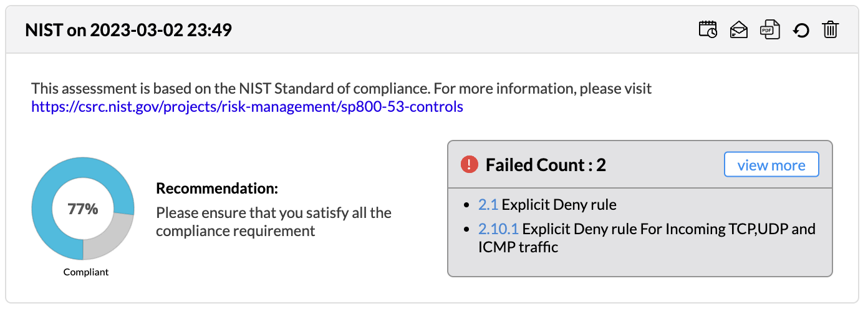Click the Recommendation heading
The height and width of the screenshot is (311, 868).
(x=216, y=189)
